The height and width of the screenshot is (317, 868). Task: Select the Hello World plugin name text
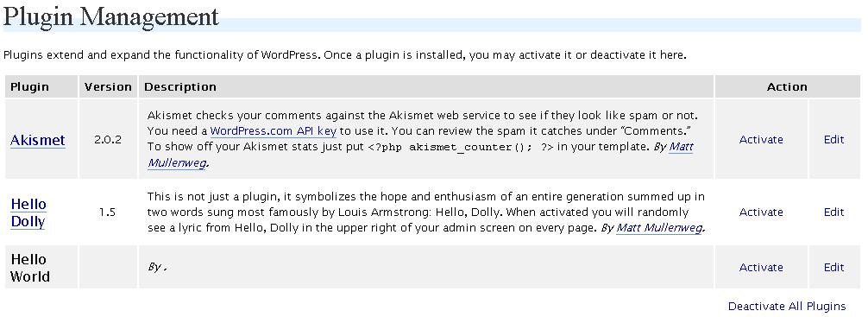30,268
